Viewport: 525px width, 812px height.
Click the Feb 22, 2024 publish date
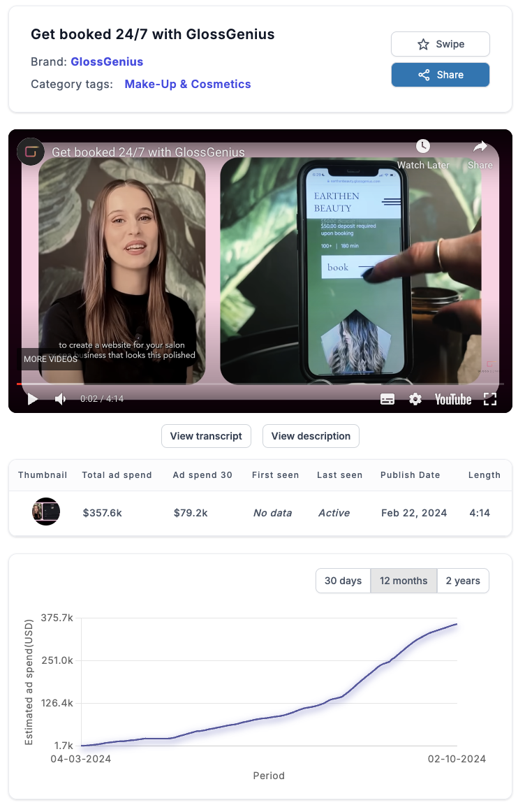414,513
